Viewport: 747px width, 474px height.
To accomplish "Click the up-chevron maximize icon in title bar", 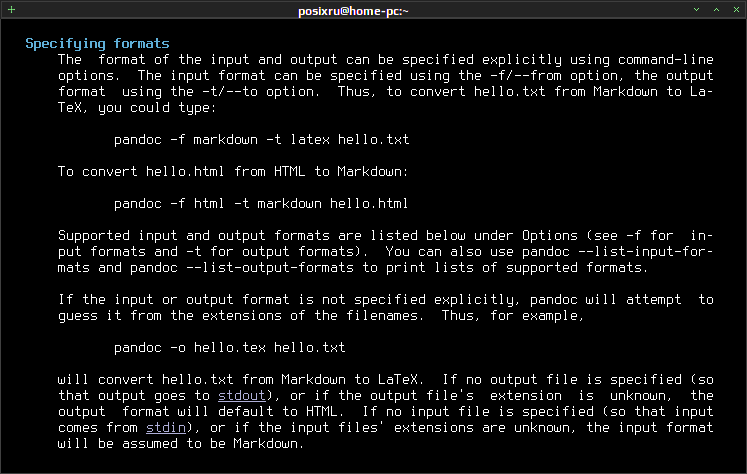I will point(717,10).
